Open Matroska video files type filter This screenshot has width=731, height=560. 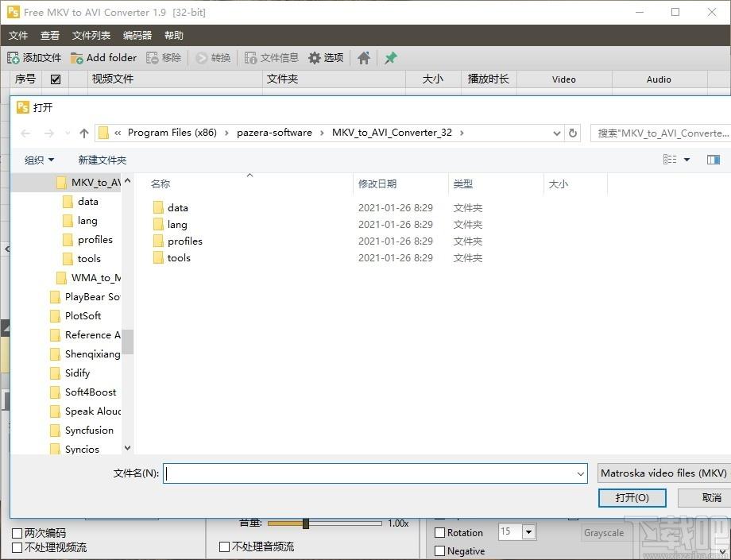coord(663,473)
